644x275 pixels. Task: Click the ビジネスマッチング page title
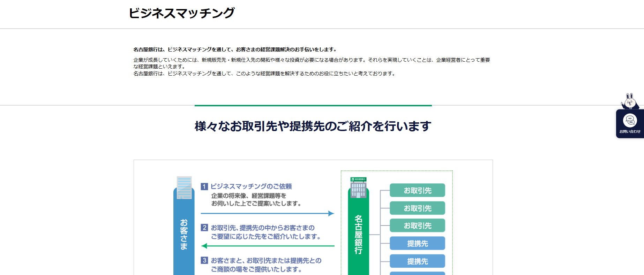181,13
